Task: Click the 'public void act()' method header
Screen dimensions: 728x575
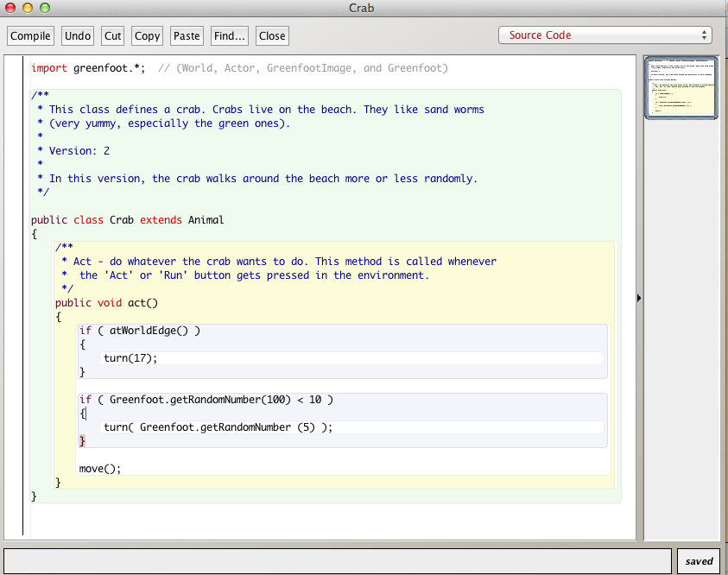Action: pos(106,303)
